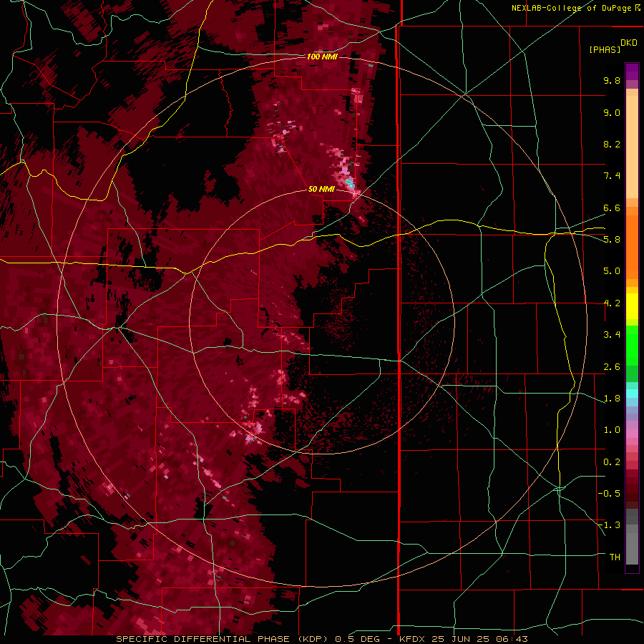Select the 3.4 scale value

[612, 335]
